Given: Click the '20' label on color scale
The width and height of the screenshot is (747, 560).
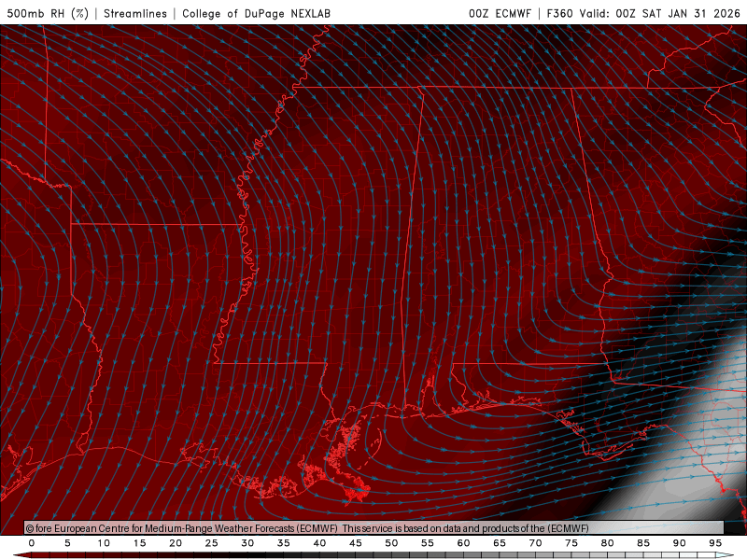Looking at the screenshot, I should (x=176, y=543).
